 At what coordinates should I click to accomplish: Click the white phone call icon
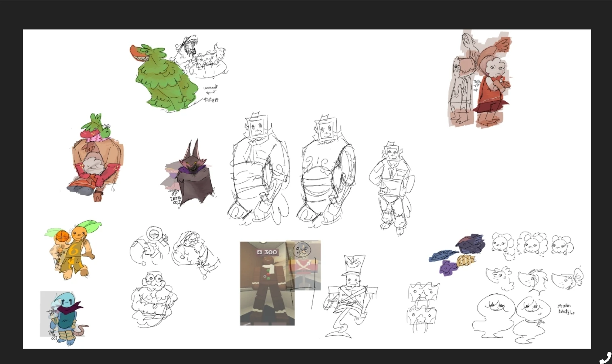click(605, 357)
